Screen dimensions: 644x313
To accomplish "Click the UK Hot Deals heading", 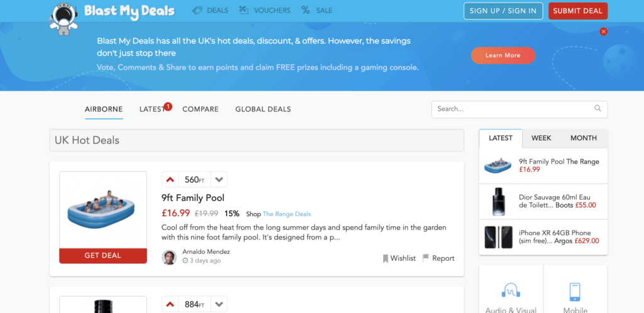I will [87, 140].
